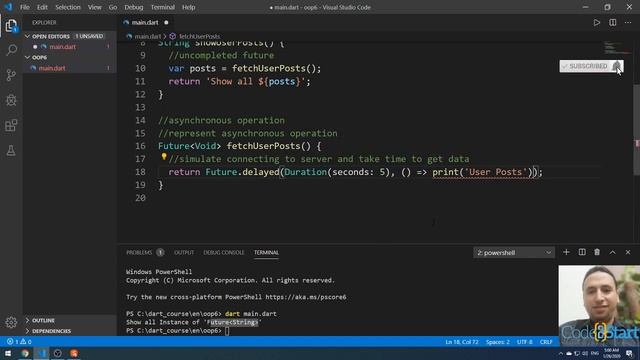Click VS Code icon in taskbar
Viewport: 640px width, 360px height.
[41, 353]
